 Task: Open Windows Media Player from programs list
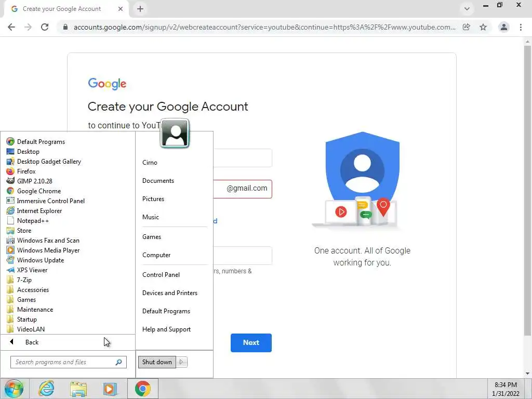[43, 250]
